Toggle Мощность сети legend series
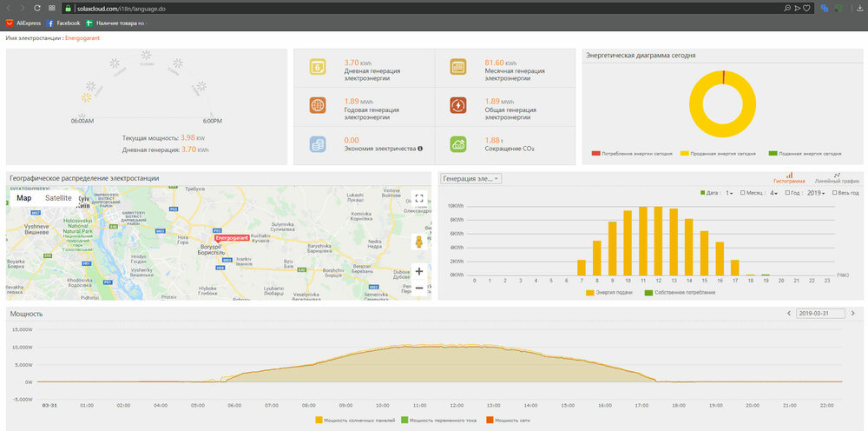The height and width of the screenshot is (431, 868). [x=508, y=421]
